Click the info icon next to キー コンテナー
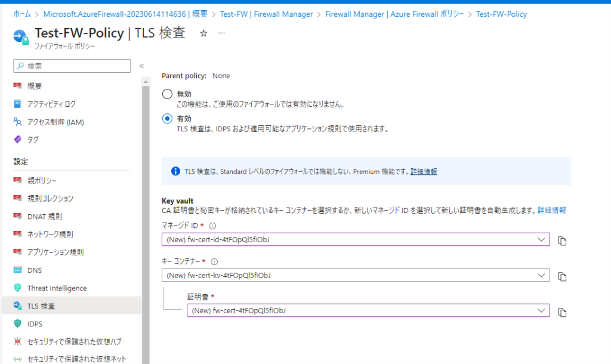 tap(215, 261)
